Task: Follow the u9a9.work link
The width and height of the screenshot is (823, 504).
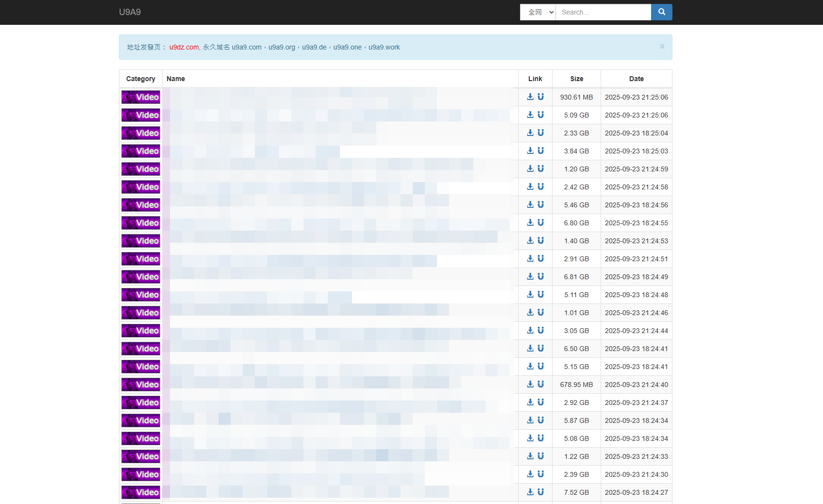Action: [x=384, y=47]
